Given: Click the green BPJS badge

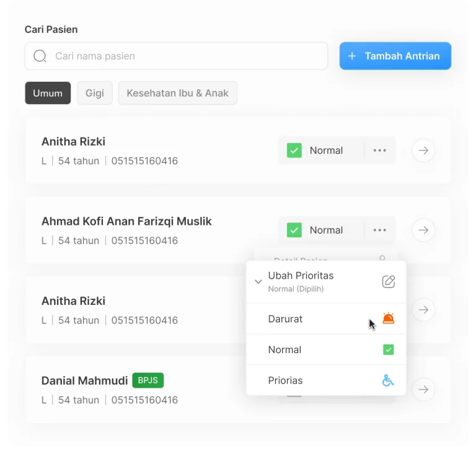Looking at the screenshot, I should (148, 380).
